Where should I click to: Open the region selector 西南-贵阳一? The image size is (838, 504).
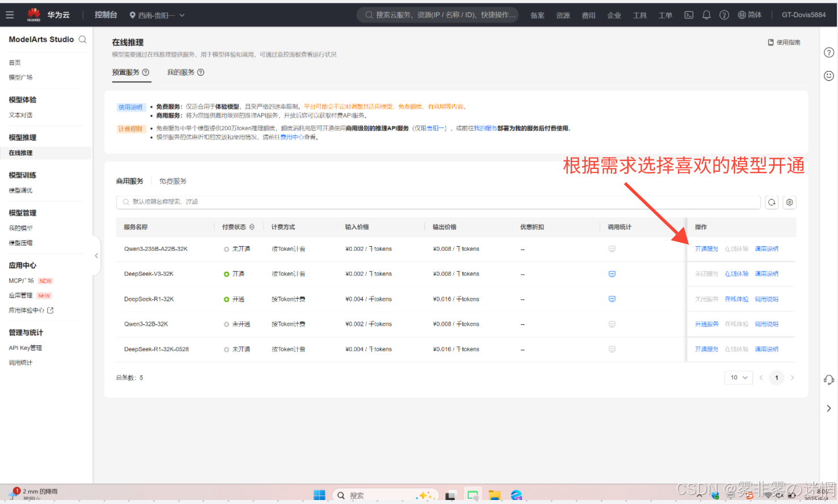pyautogui.click(x=157, y=15)
